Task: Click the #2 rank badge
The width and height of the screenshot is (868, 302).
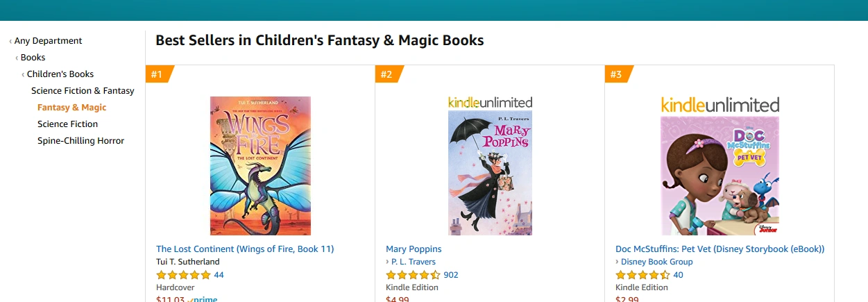Action: (387, 74)
